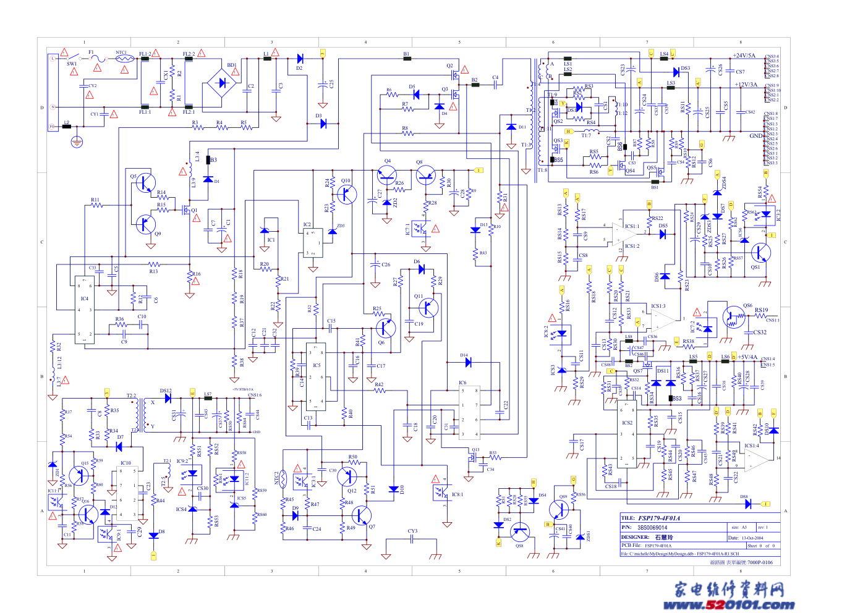The height and width of the screenshot is (613, 868).
Task: Click the F1 fuse symbol
Action: pyautogui.click(x=98, y=59)
